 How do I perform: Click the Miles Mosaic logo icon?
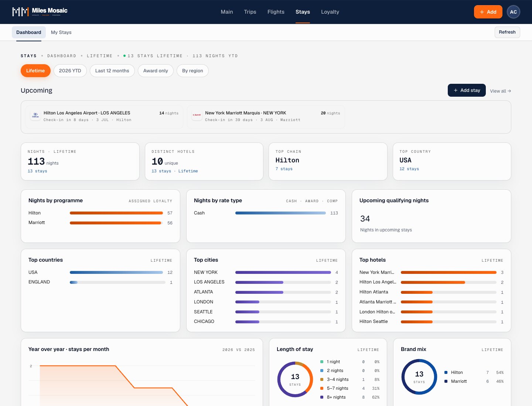click(x=20, y=12)
